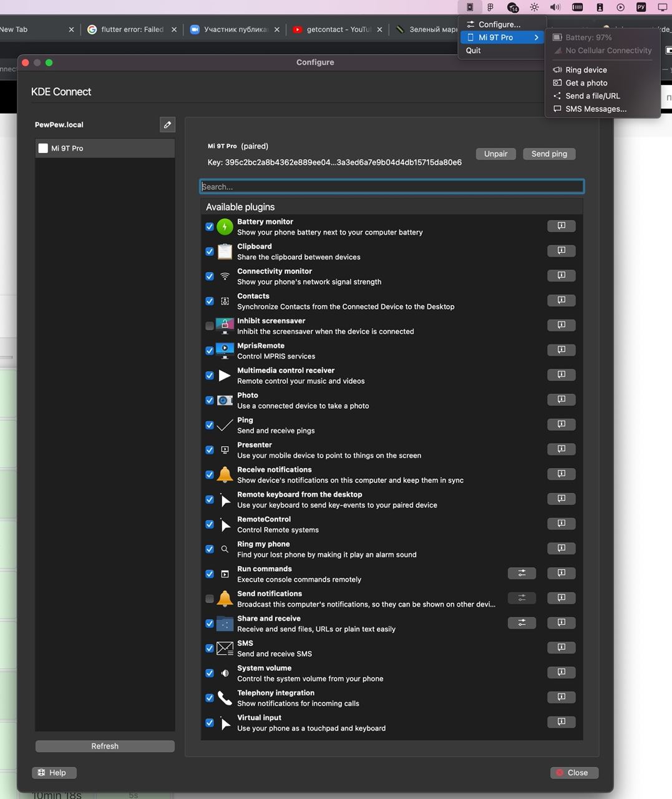
Task: Switch to the flutter error browser tab
Action: click(132, 29)
